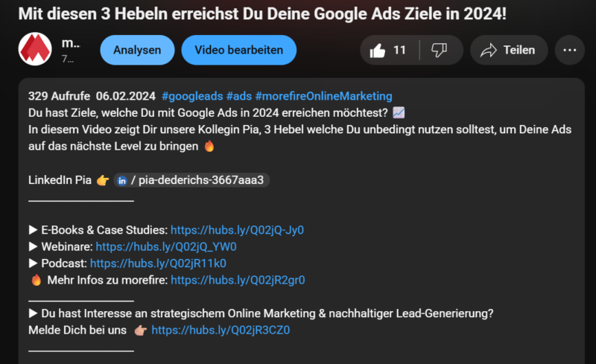Click the red morefire channel avatar

pyautogui.click(x=35, y=49)
